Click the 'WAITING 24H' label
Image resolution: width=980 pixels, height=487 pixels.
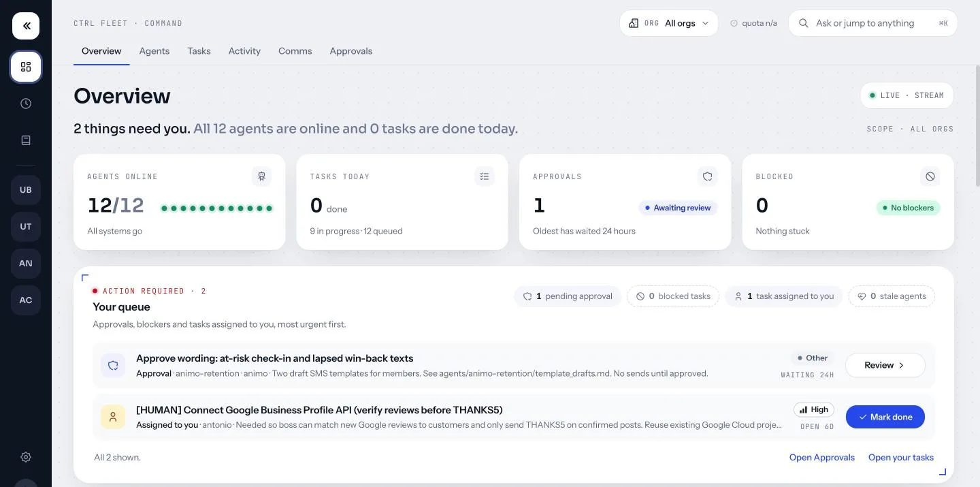(807, 375)
